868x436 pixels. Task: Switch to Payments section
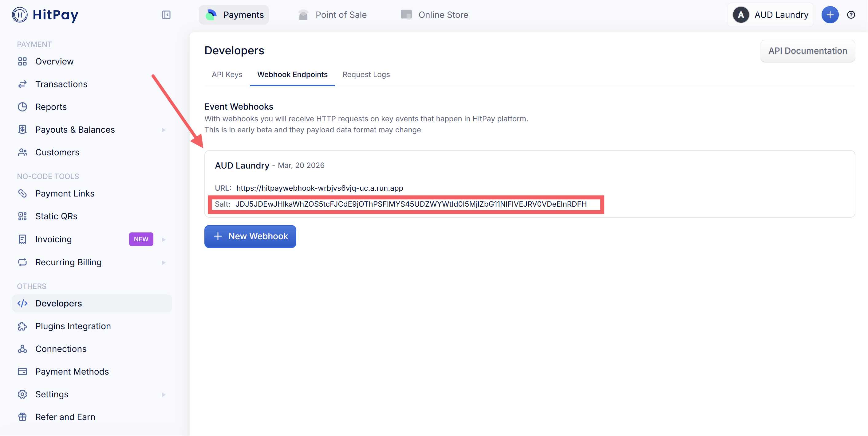234,15
